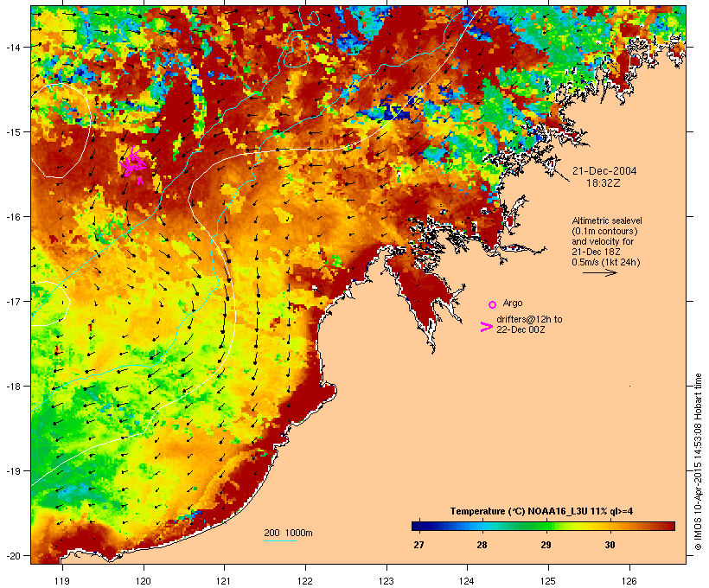Image resolution: width=709 pixels, height=588 pixels.
Task: Click the magenta drifter track cluster near 120E
Action: (132, 163)
